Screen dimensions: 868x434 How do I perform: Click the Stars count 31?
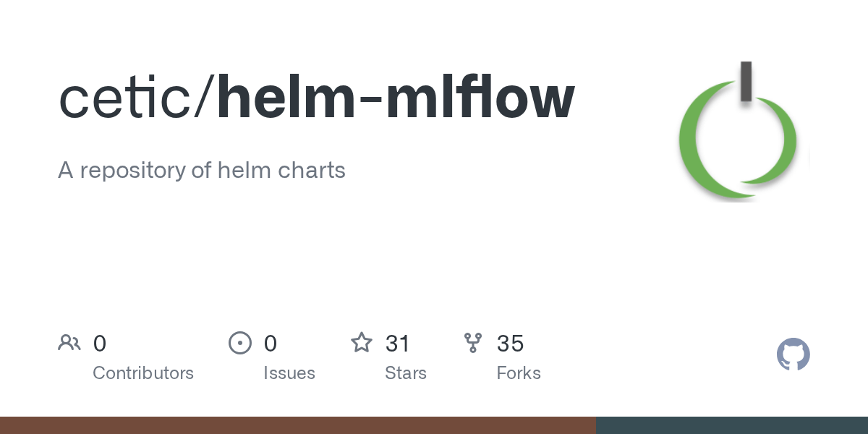[x=398, y=344]
